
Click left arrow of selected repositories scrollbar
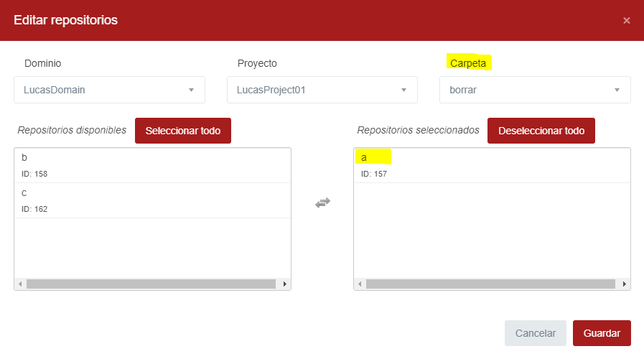[360, 284]
